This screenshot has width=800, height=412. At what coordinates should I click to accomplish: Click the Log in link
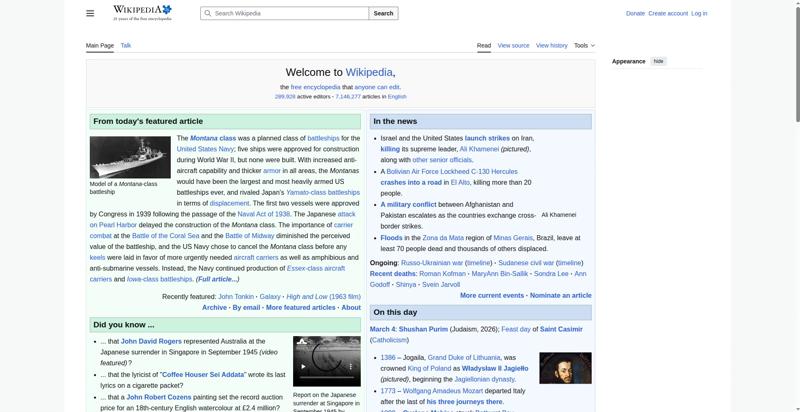[x=699, y=13]
